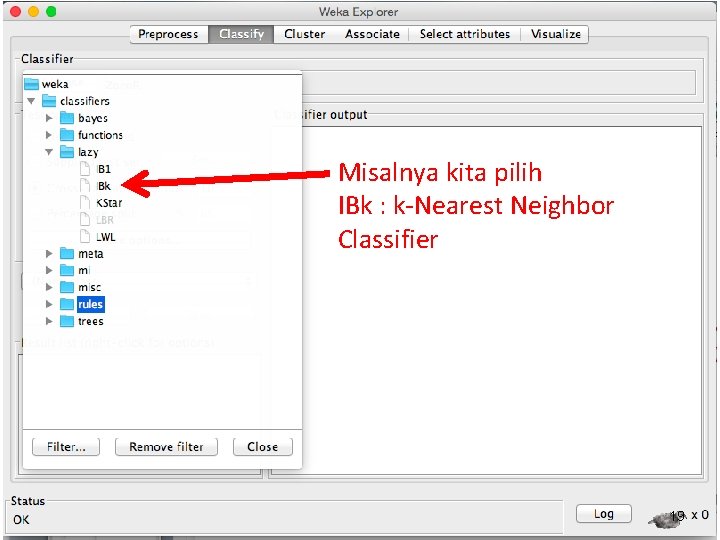Image resolution: width=720 pixels, height=540 pixels.
Task: Expand the meta tree node
Action: (x=49, y=253)
